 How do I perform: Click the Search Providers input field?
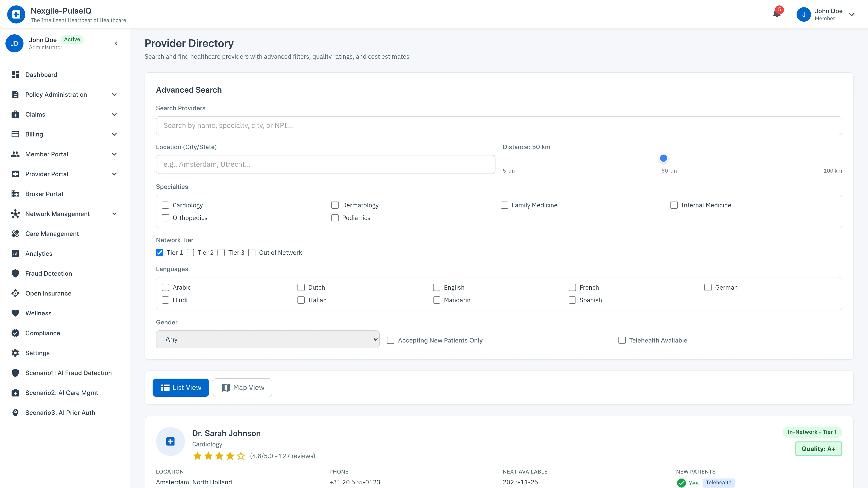tap(499, 125)
